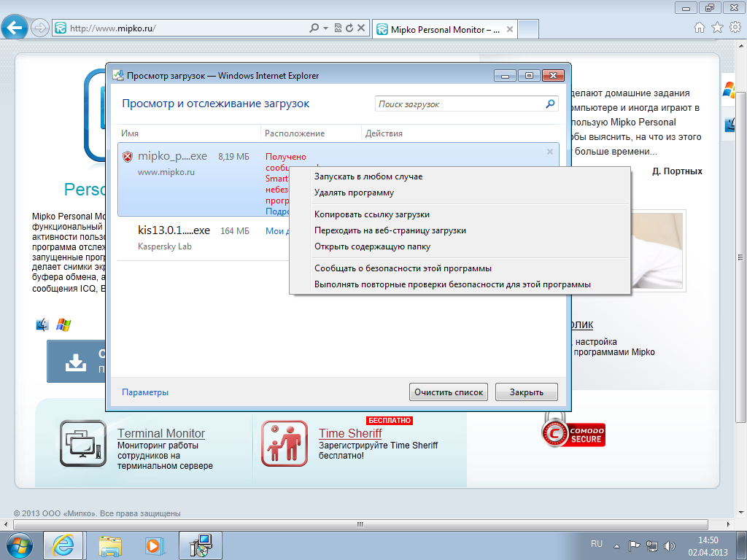The image size is (747, 560).
Task: Click the Очистить список button
Action: (449, 392)
